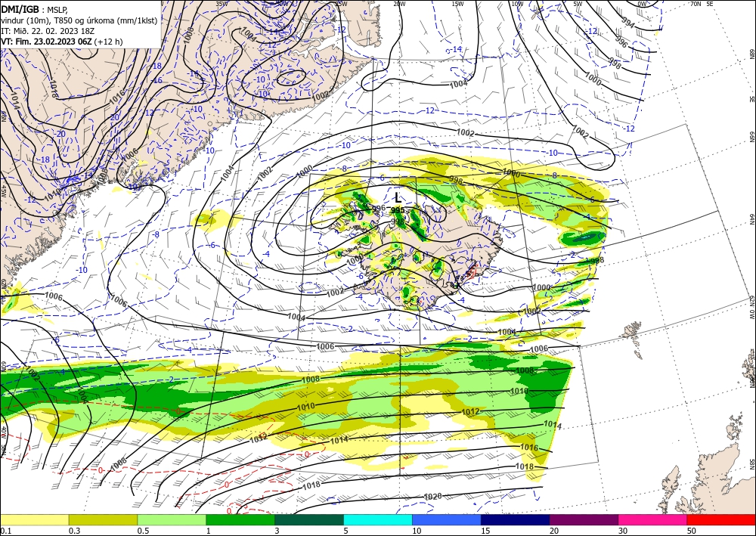Click the '20W' longitude label at top

399,4
